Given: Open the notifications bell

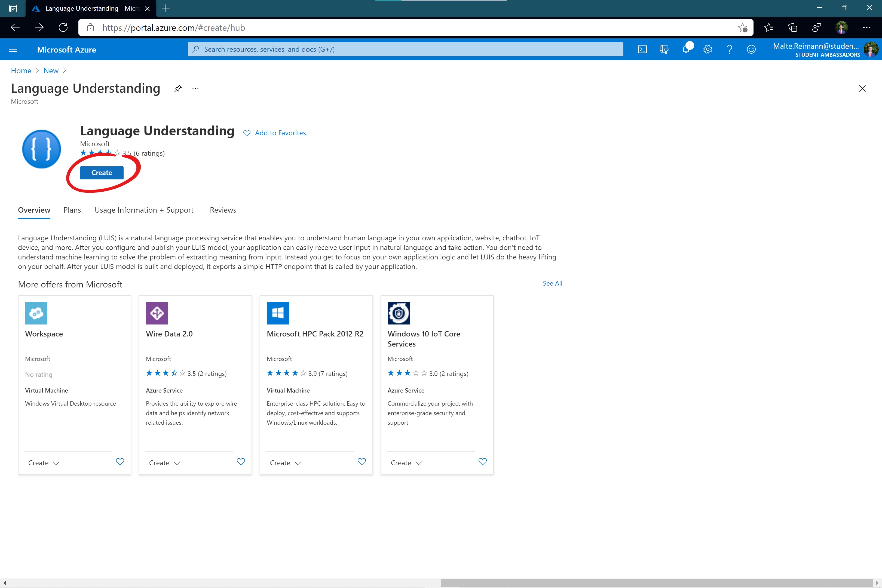Looking at the screenshot, I should coord(686,50).
